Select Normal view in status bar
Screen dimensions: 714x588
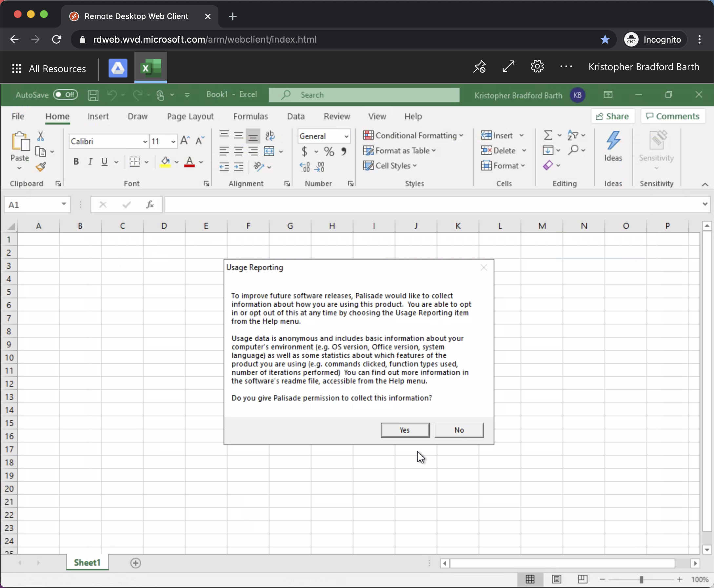(x=530, y=579)
